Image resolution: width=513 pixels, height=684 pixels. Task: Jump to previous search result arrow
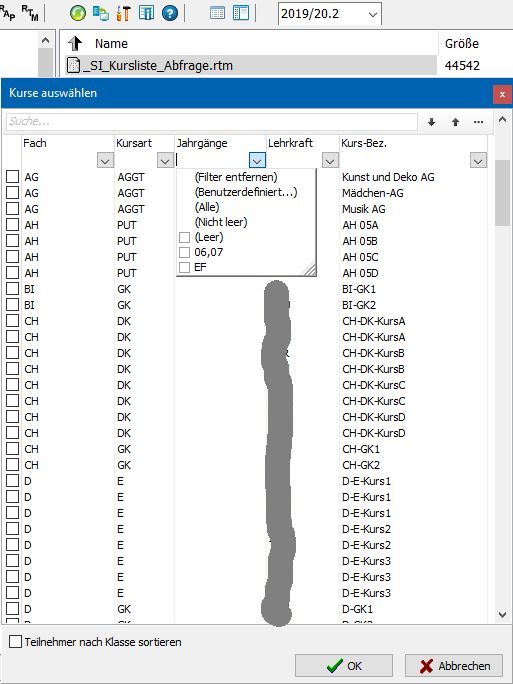tap(455, 122)
